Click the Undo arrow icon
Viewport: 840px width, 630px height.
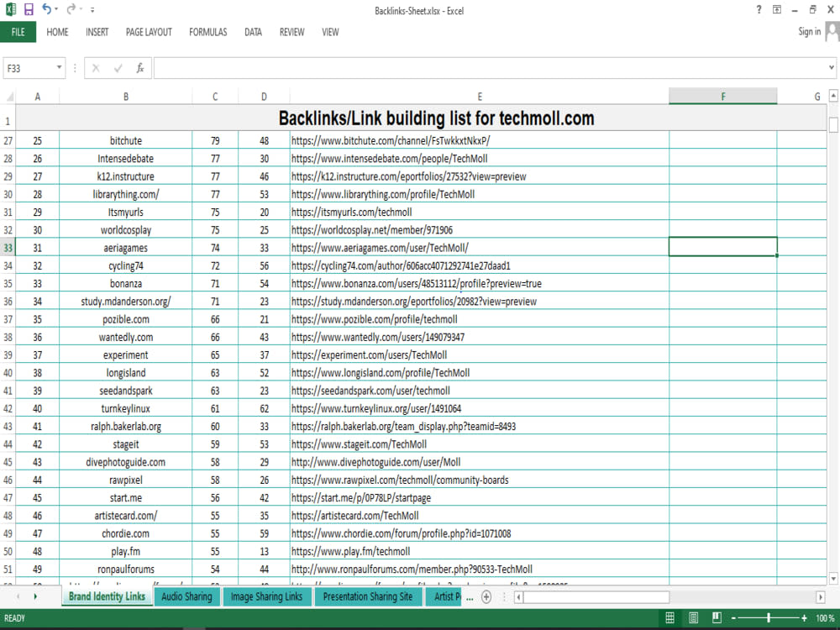tap(46, 9)
